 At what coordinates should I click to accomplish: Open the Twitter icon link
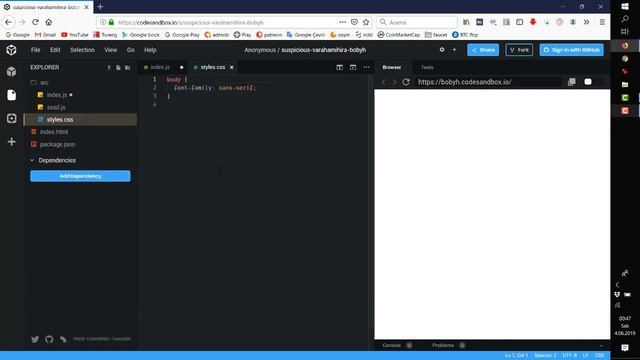35,339
